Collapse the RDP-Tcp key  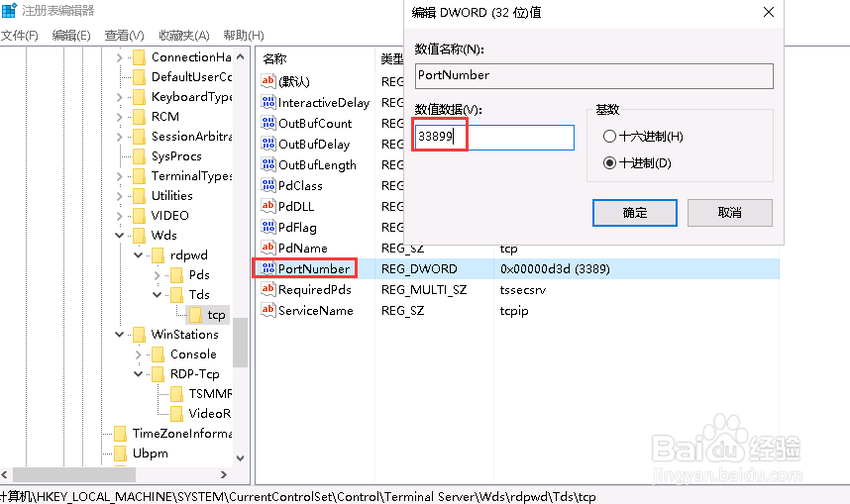[139, 373]
